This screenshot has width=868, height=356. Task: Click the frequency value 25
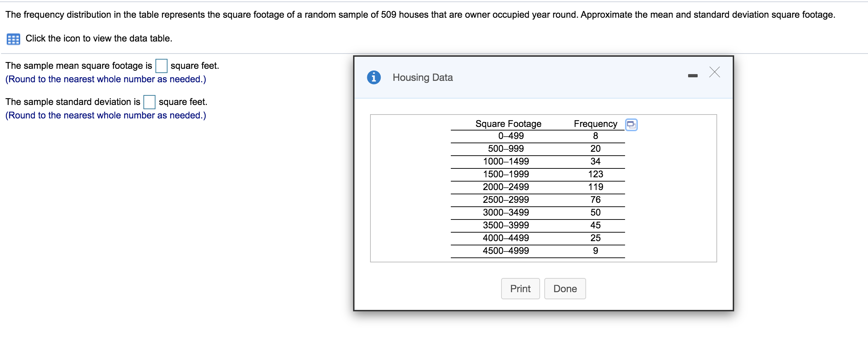[596, 238]
